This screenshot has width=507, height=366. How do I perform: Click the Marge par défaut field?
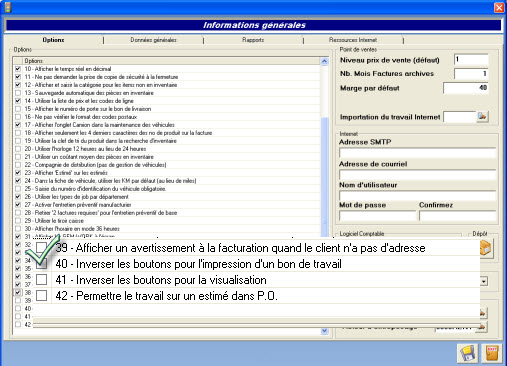(x=466, y=88)
